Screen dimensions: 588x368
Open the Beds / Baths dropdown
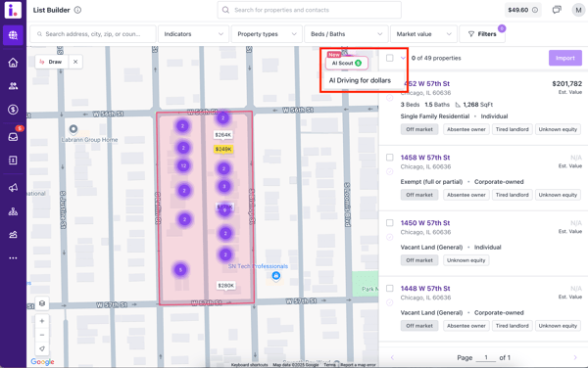(346, 34)
